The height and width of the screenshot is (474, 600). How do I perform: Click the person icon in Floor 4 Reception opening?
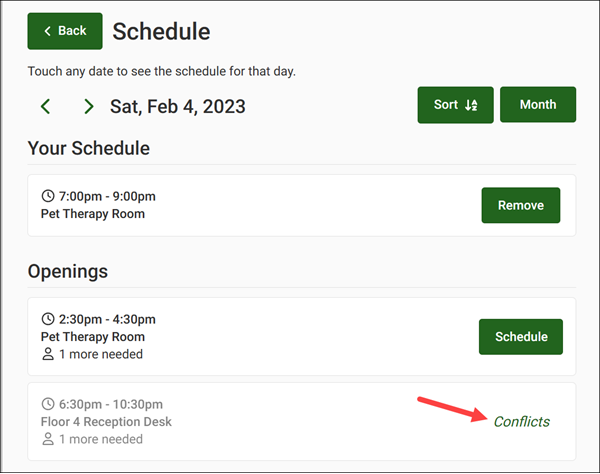(x=47, y=439)
